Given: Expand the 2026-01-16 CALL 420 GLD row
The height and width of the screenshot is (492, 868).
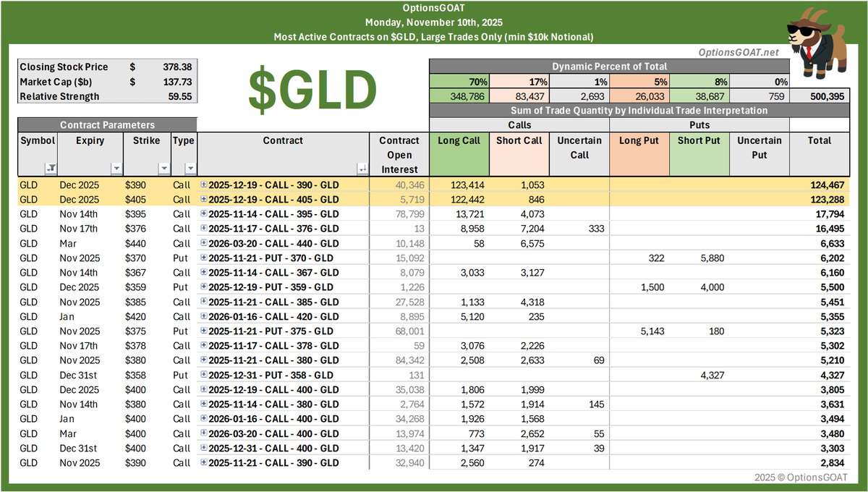Looking at the screenshot, I should [x=204, y=316].
